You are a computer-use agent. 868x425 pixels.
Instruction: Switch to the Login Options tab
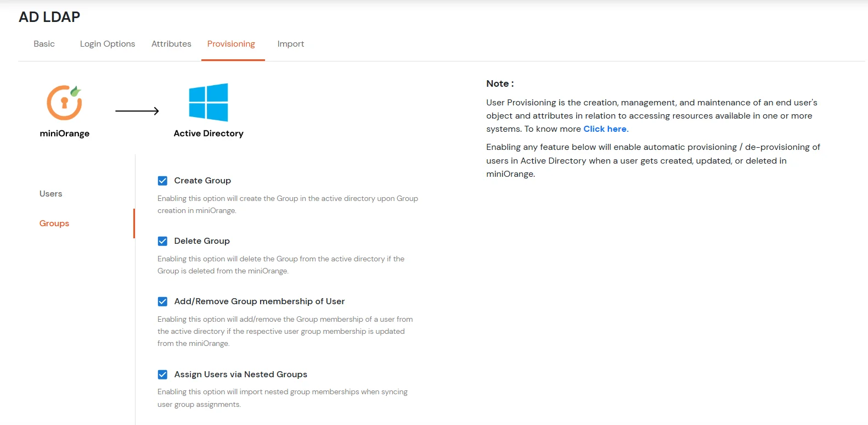click(108, 44)
